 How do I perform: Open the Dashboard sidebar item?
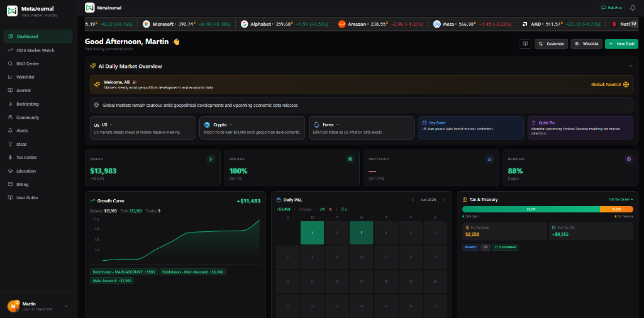coord(38,36)
